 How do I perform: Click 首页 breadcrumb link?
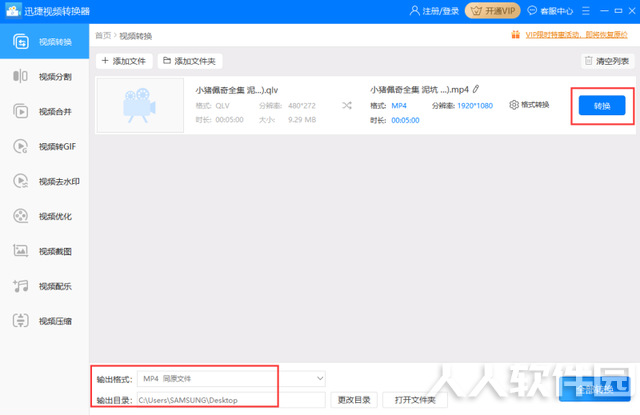(x=103, y=36)
